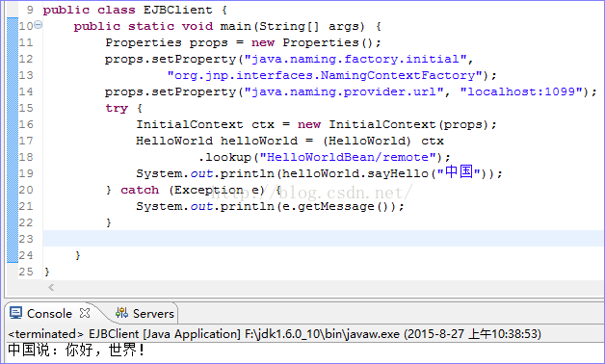Click line number 19 in gutter
The width and height of the screenshot is (605, 364).
[x=26, y=173]
